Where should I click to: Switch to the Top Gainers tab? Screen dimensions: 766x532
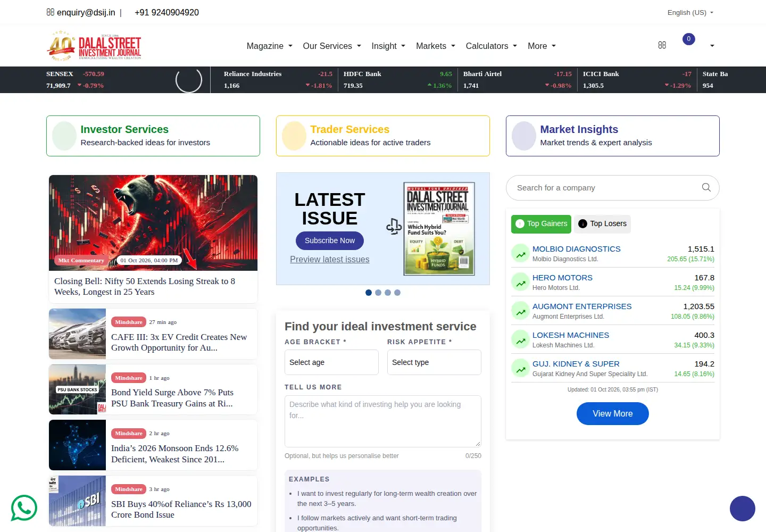(x=541, y=224)
